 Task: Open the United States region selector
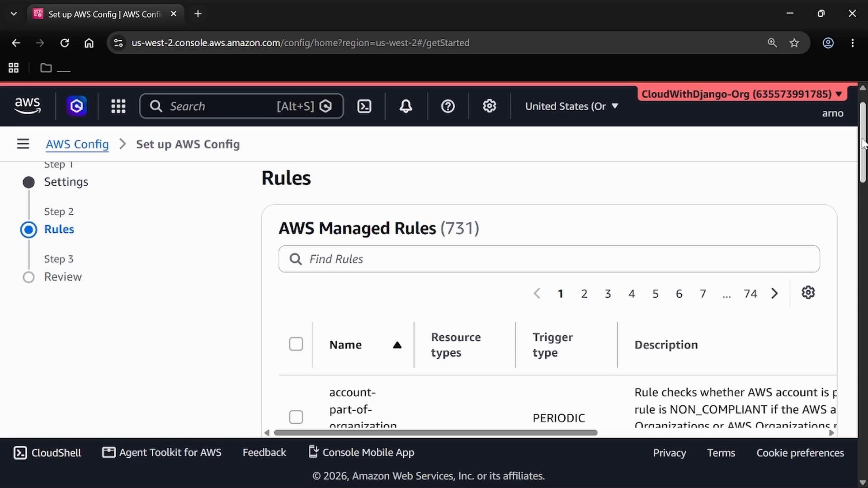point(571,106)
